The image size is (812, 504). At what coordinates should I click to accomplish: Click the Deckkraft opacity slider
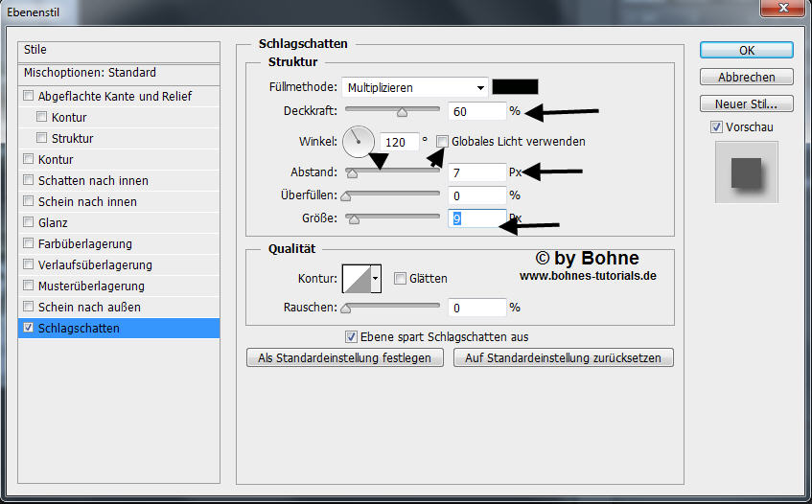(x=392, y=111)
